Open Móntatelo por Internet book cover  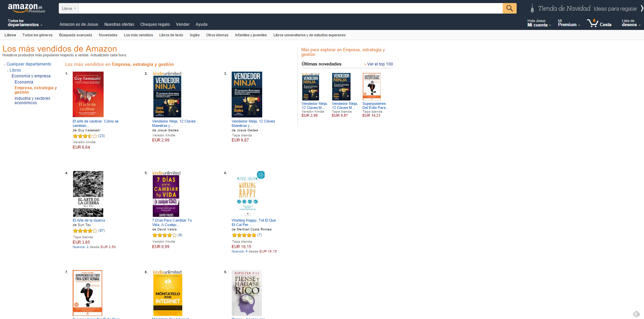167,293
